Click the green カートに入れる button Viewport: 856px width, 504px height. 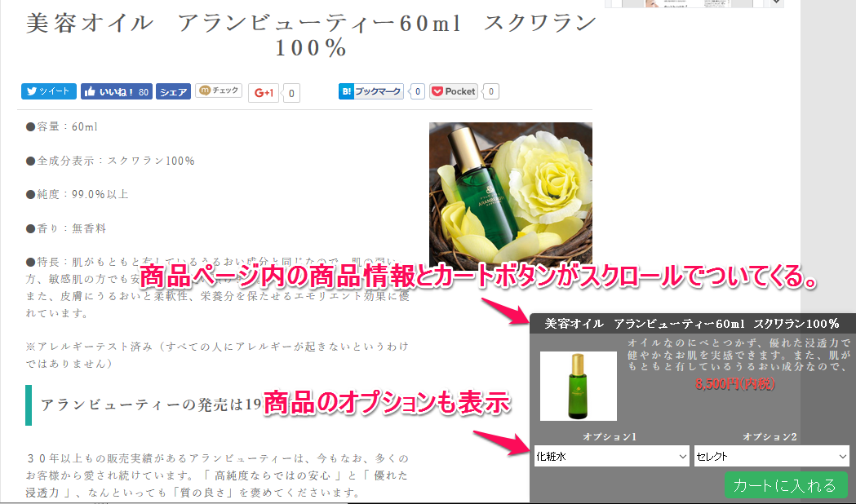coord(785,485)
